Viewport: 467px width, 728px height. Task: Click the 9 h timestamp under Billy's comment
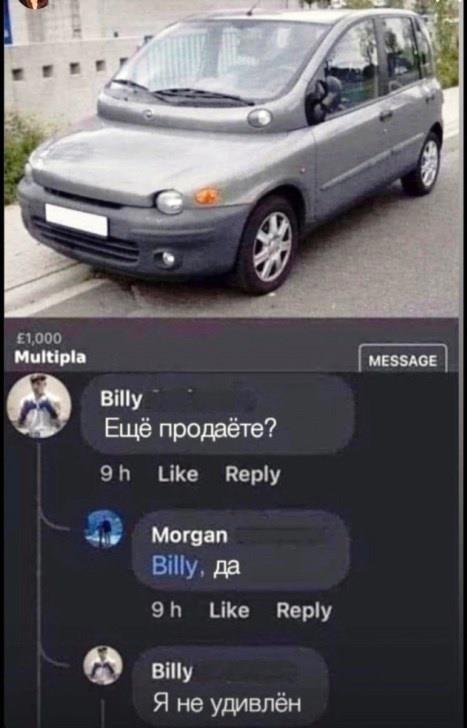[115, 474]
